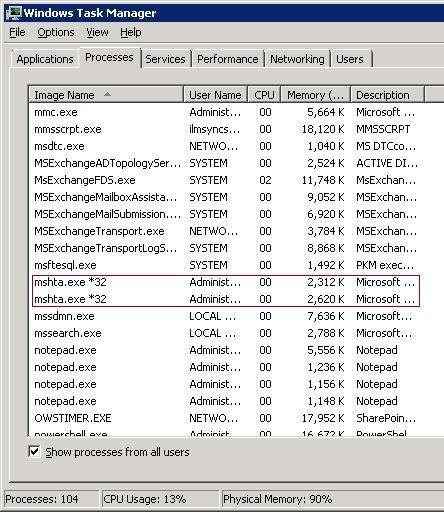Click CPU value 02 for MsExchangeFDS.exe

[x=265, y=180]
